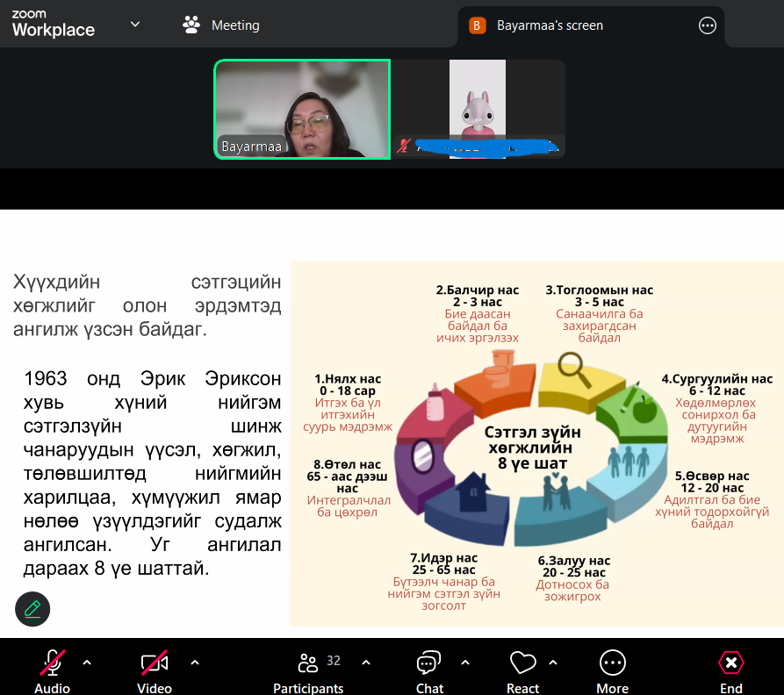Click the green annotate pencil icon
This screenshot has width=784, height=695.
[32, 608]
